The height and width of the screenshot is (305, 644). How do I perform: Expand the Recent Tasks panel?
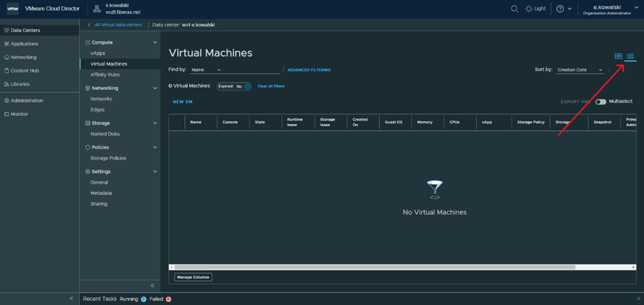638,299
